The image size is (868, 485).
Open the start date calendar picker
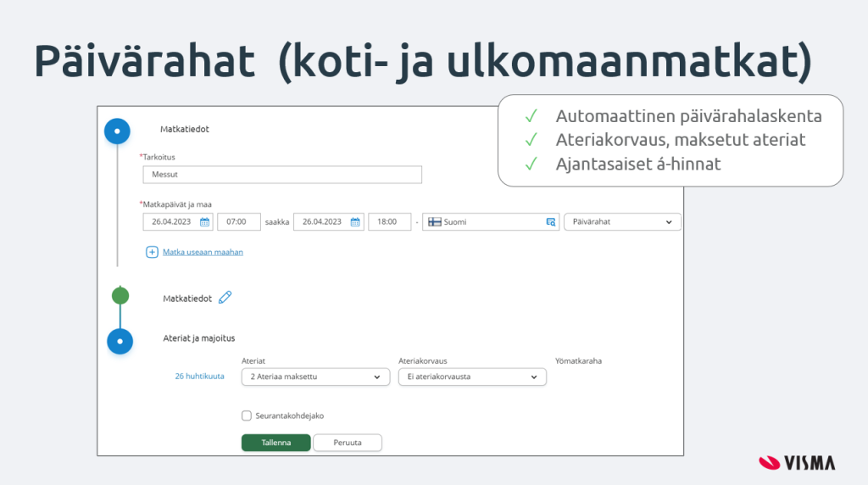(x=205, y=222)
